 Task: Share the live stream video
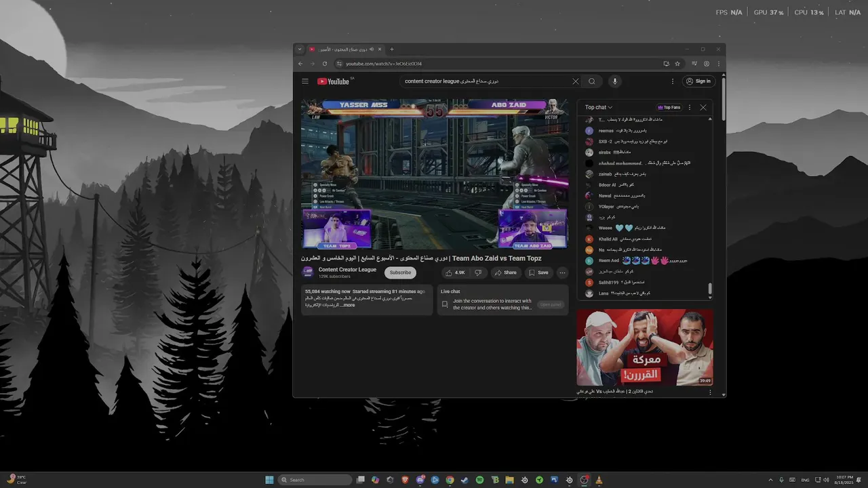[x=505, y=272]
